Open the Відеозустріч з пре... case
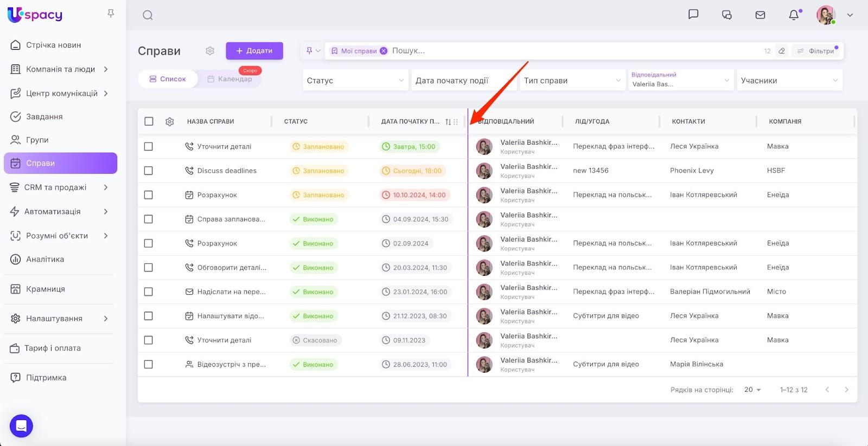Screen dimensions: 868x446 tap(232, 364)
